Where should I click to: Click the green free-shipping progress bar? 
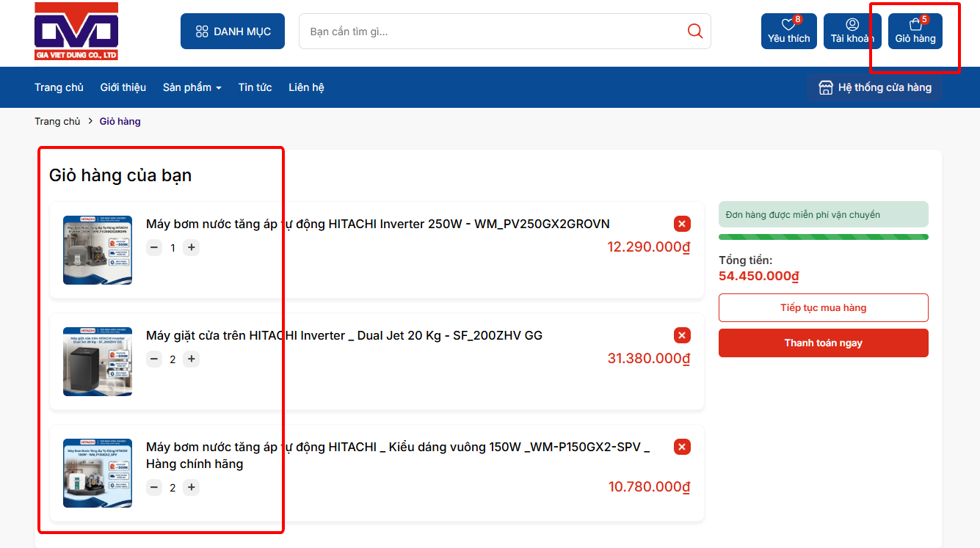click(824, 237)
